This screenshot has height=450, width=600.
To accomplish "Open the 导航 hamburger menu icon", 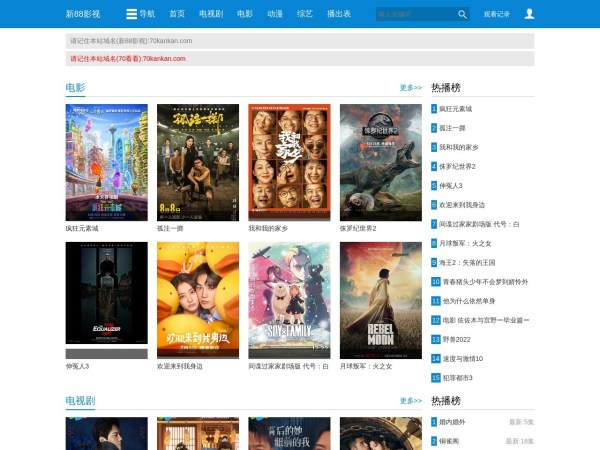I will (132, 14).
